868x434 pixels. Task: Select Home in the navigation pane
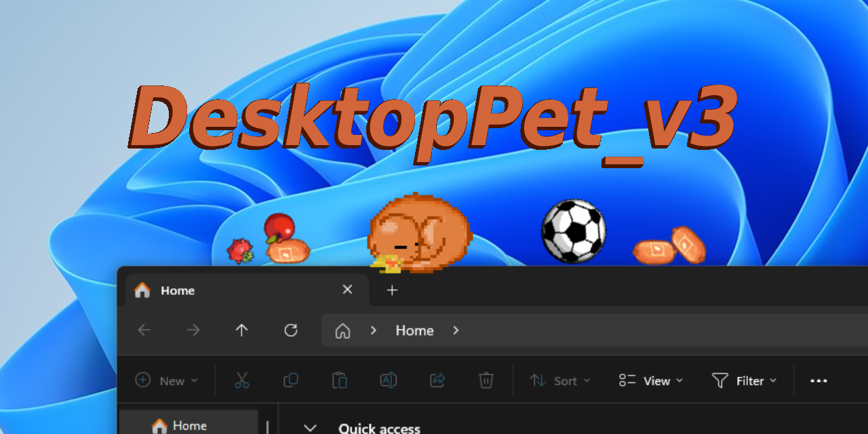(x=189, y=424)
